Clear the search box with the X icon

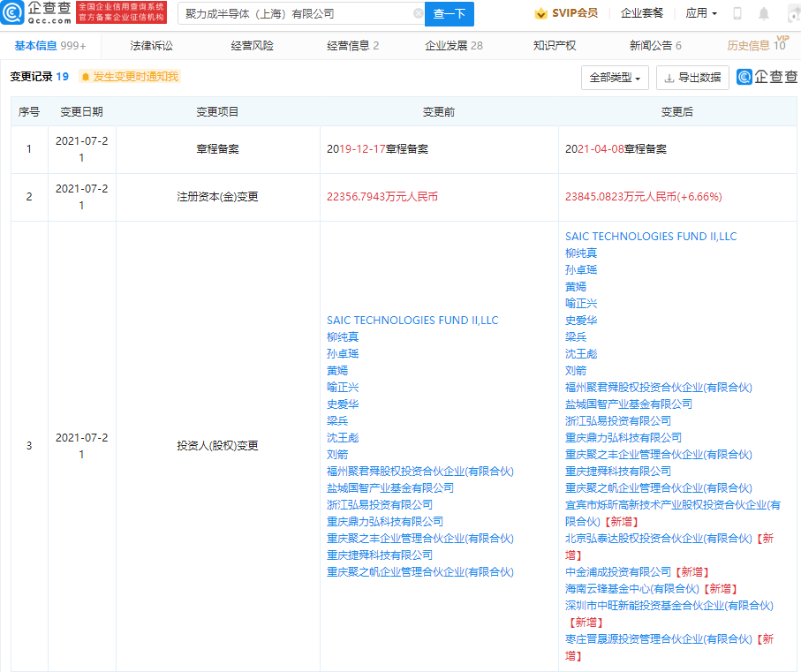(x=418, y=14)
